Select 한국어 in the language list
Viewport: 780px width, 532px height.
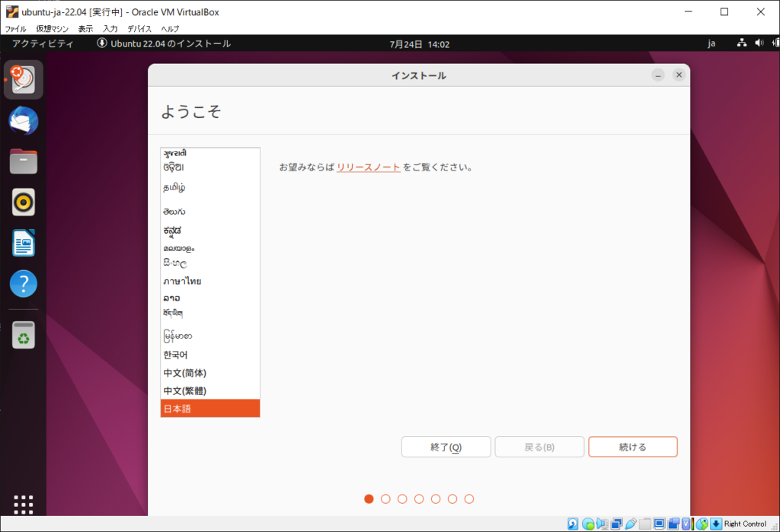pos(210,355)
